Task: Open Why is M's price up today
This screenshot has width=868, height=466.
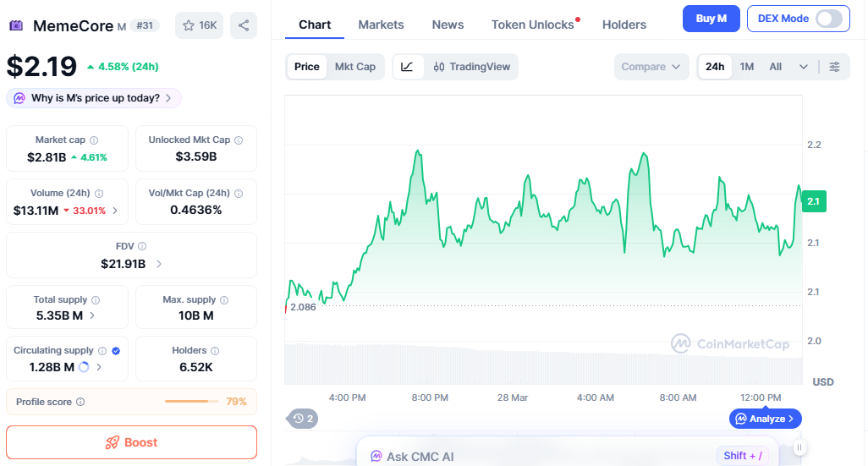Action: tap(94, 98)
